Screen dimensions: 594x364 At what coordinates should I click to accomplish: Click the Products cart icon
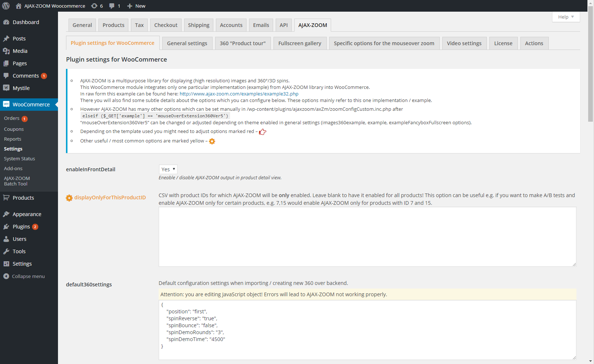click(6, 197)
